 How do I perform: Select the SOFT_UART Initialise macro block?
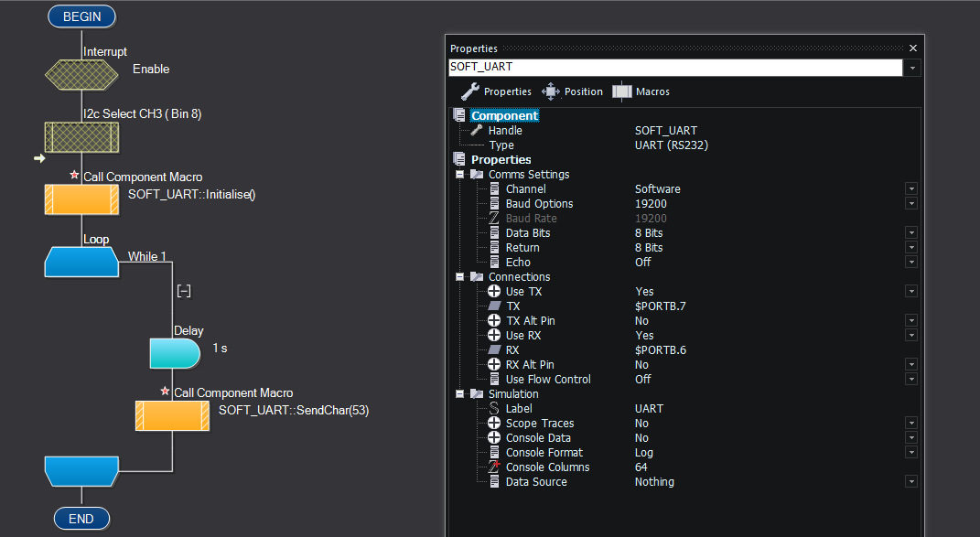coord(81,199)
